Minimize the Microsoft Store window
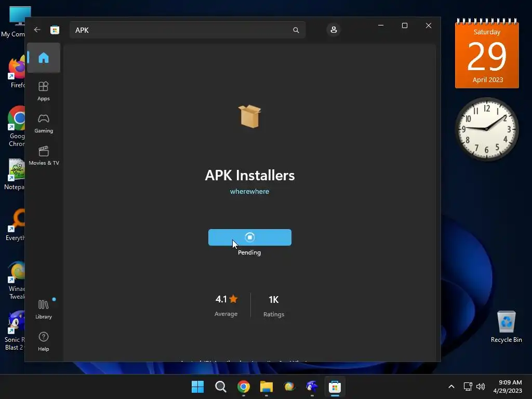Image resolution: width=532 pixels, height=399 pixels. pos(381,25)
